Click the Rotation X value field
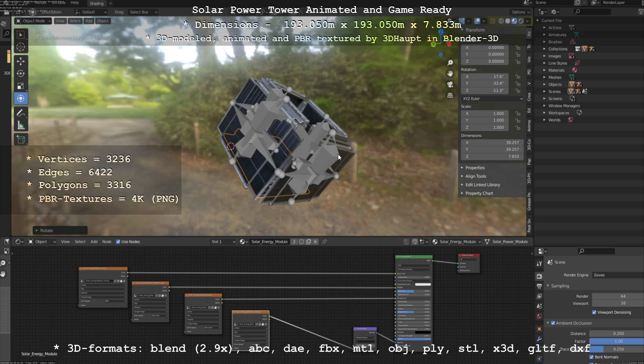Screen dimensions: 644x364 [x=485, y=77]
